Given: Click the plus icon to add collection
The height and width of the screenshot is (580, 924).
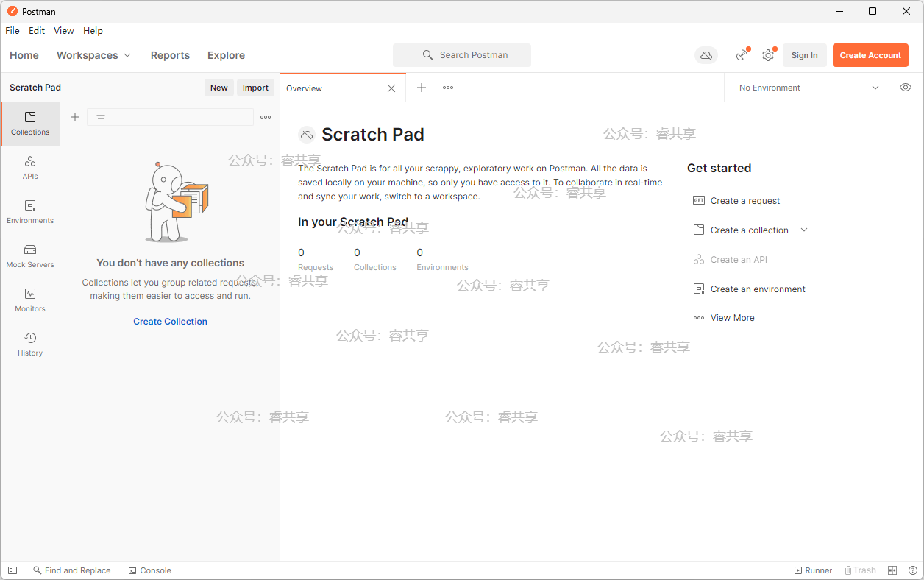Looking at the screenshot, I should click(x=75, y=117).
